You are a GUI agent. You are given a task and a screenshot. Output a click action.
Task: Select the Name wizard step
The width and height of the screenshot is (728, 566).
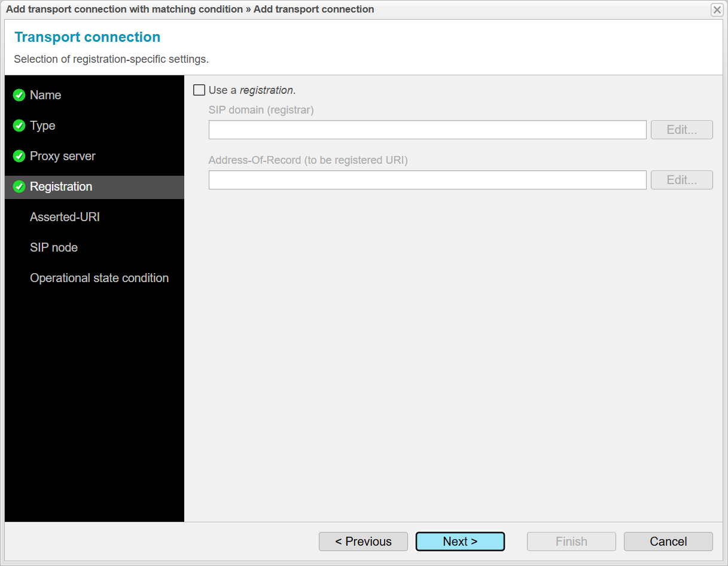(45, 95)
